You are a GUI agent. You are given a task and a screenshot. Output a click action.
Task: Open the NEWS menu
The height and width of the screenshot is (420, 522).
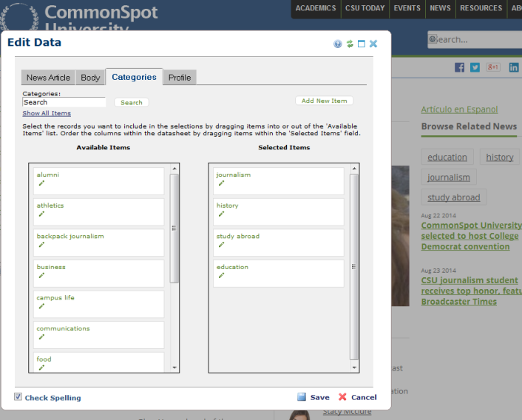[x=440, y=8]
